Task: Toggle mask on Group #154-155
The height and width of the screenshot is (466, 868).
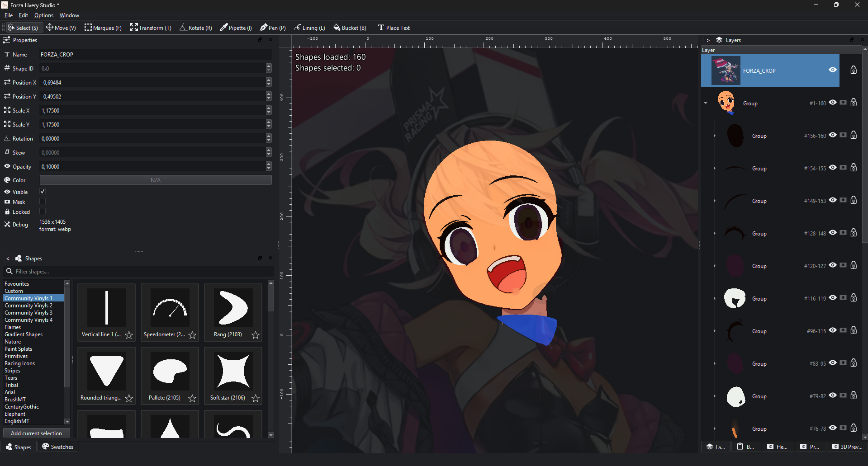Action: pos(843,167)
